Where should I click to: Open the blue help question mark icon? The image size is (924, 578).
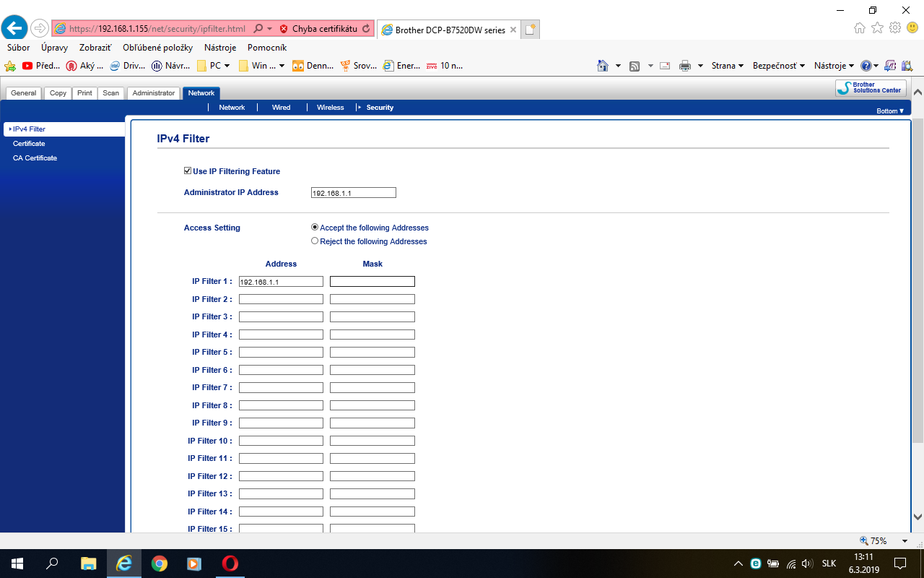point(866,66)
